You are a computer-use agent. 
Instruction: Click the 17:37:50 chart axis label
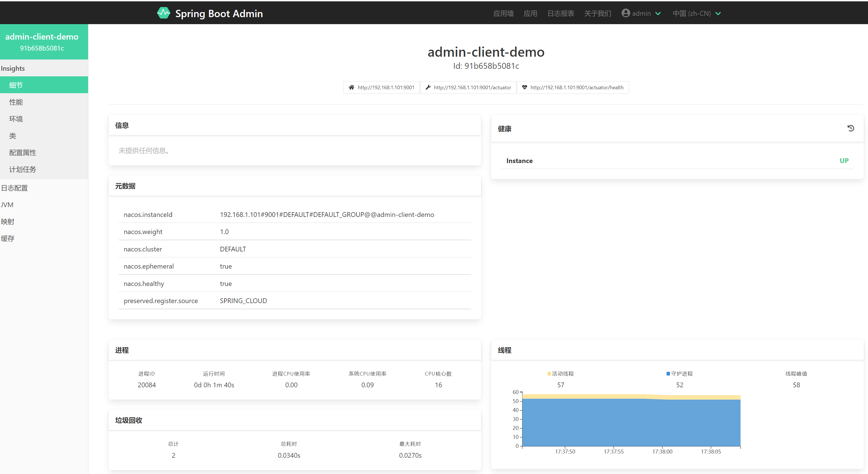click(x=565, y=452)
